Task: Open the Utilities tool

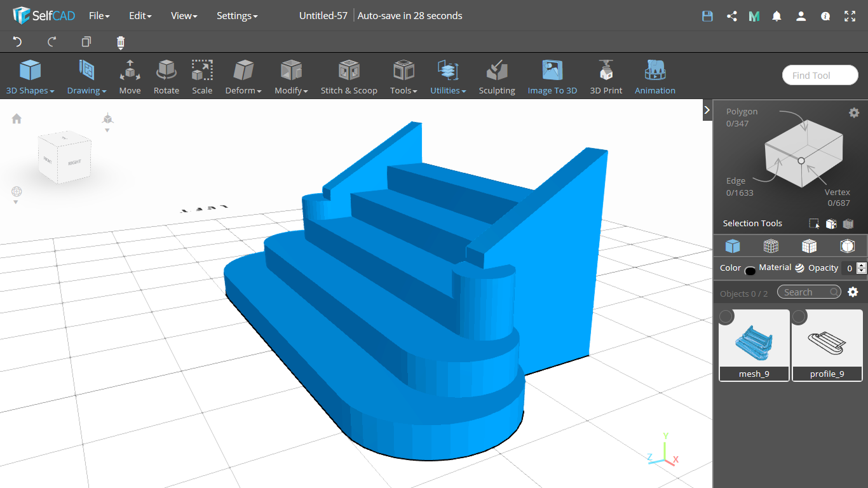Action: tap(448, 77)
